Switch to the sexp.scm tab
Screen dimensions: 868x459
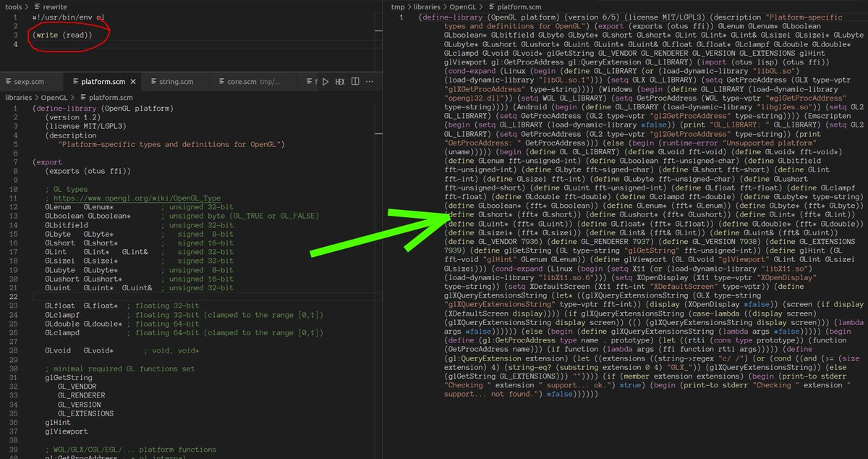click(x=29, y=82)
